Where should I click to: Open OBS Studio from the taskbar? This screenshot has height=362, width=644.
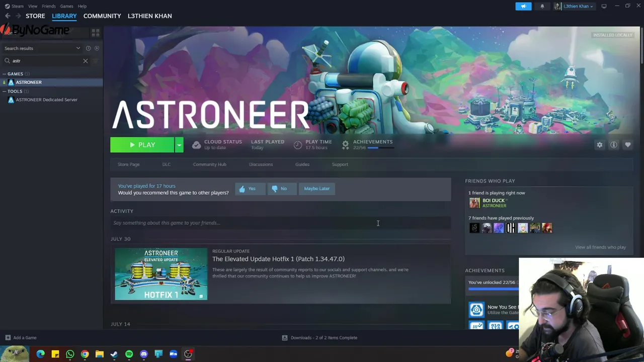click(188, 354)
